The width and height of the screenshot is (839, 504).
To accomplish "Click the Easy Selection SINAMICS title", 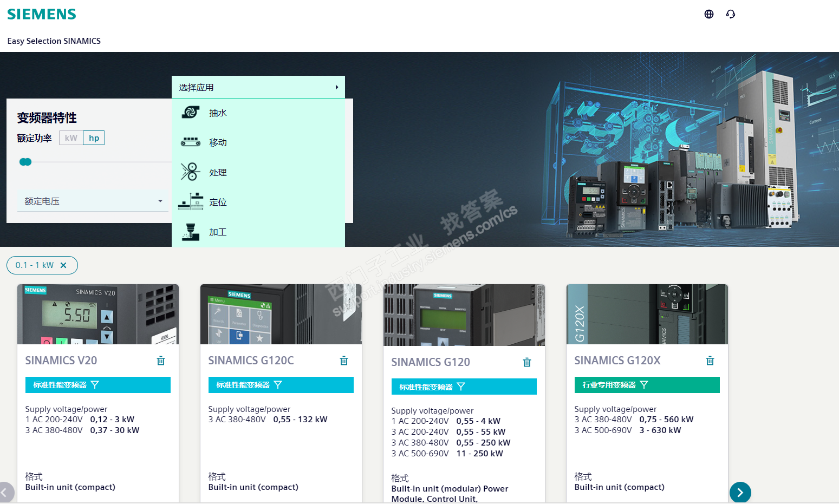I will (x=54, y=41).
